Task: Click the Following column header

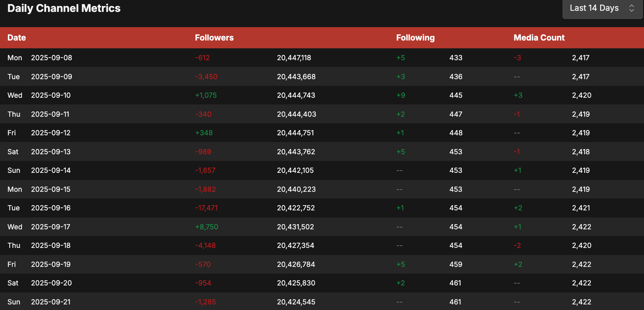Action: point(415,38)
